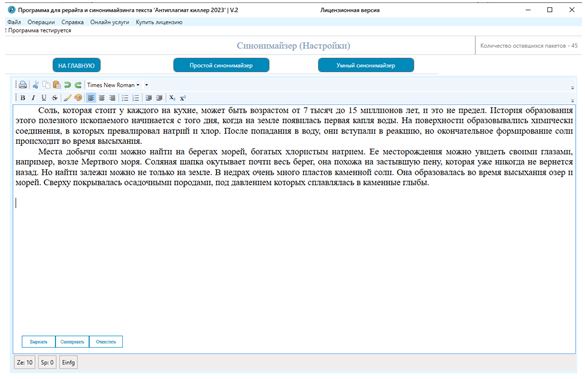Expand the formatting toolbar overflow arrow

(572, 100)
